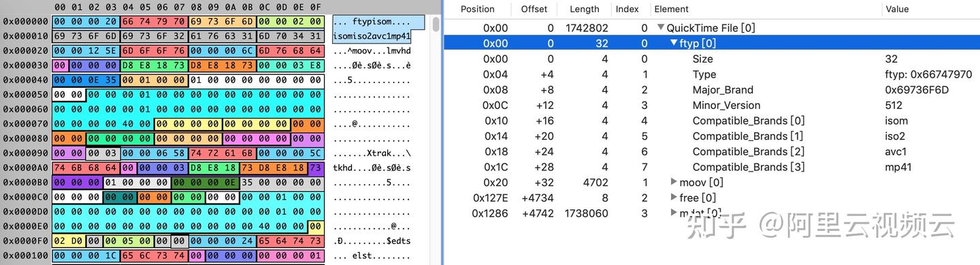
Task: Click the hex row address 0x0000F0
Action: [25, 241]
